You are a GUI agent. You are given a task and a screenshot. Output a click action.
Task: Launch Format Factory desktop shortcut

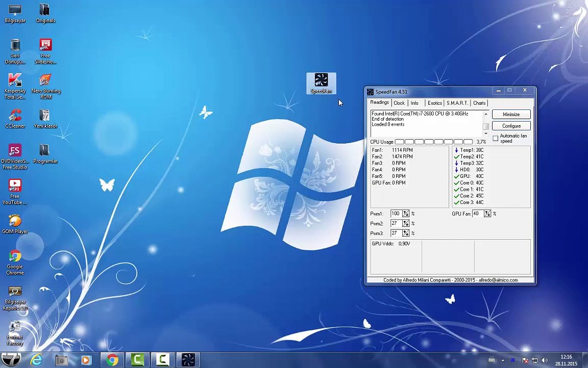15,333
